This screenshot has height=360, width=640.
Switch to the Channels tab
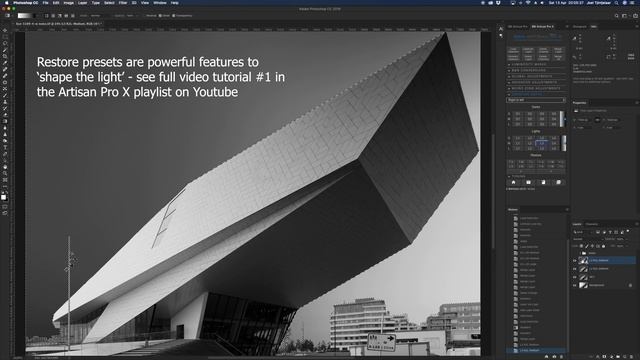(x=591, y=224)
